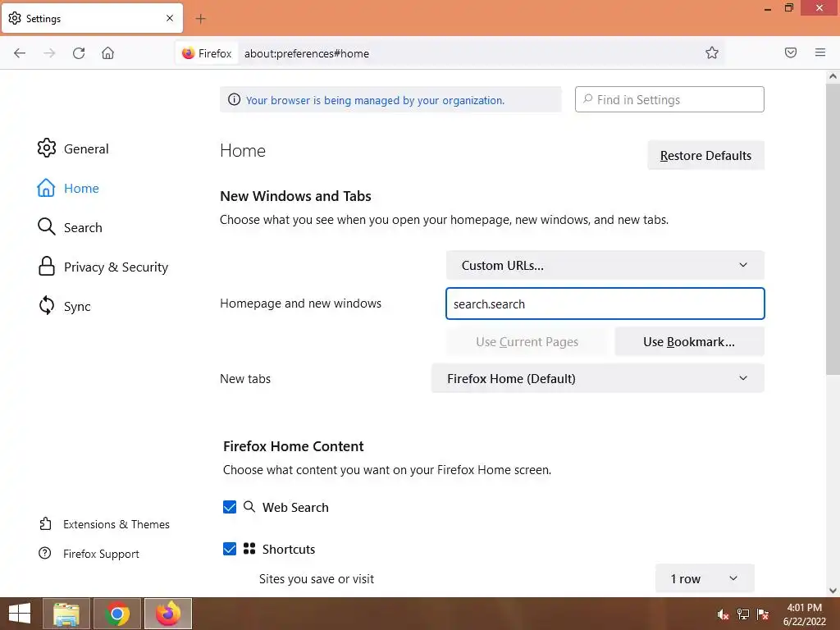
Task: Click the 'Homepage and new windows' label
Action: pyautogui.click(x=300, y=304)
